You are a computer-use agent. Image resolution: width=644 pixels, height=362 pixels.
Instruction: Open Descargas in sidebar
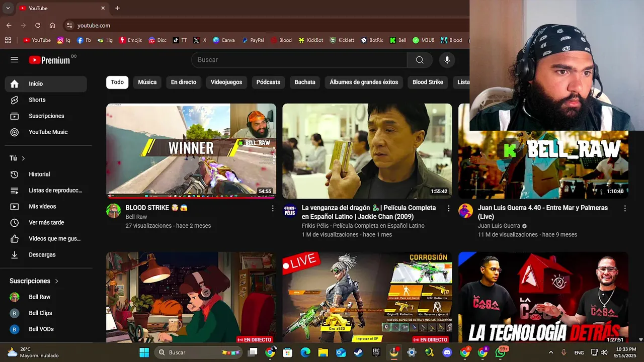(x=46, y=255)
